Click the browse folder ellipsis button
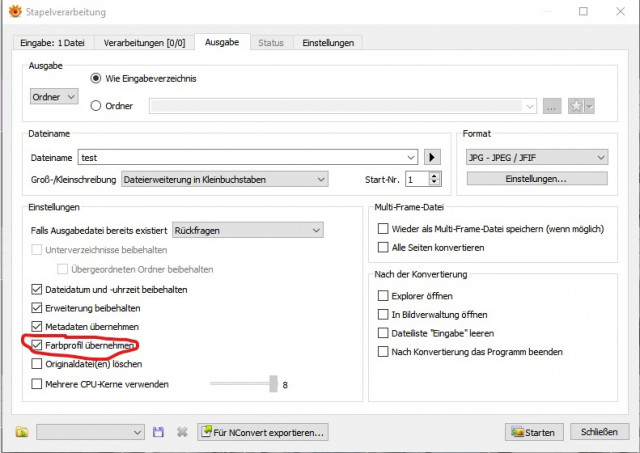 click(552, 106)
